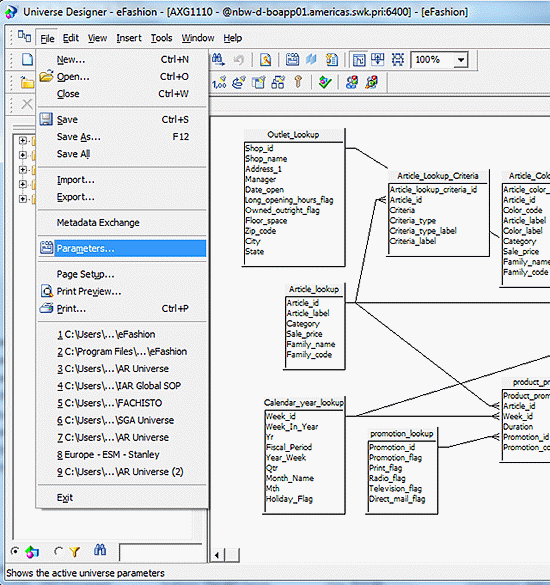Click Week_id in Calendar_year_lookup table
The image size is (550, 585).
(280, 416)
